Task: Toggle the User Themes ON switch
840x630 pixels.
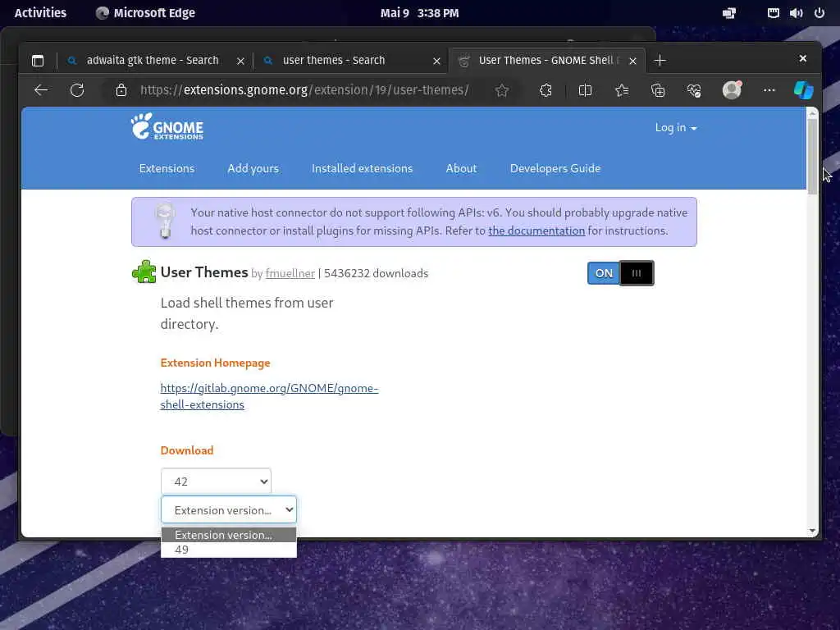Action: pyautogui.click(x=620, y=273)
